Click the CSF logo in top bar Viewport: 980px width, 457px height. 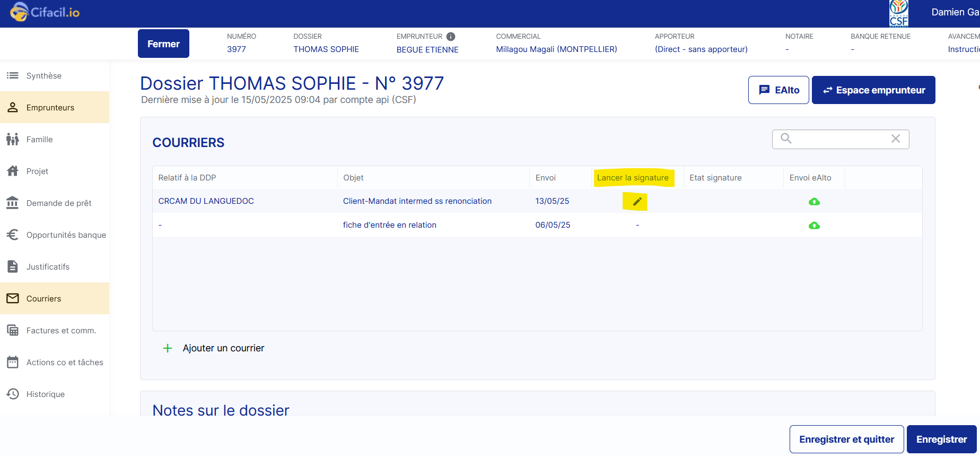pos(898,13)
